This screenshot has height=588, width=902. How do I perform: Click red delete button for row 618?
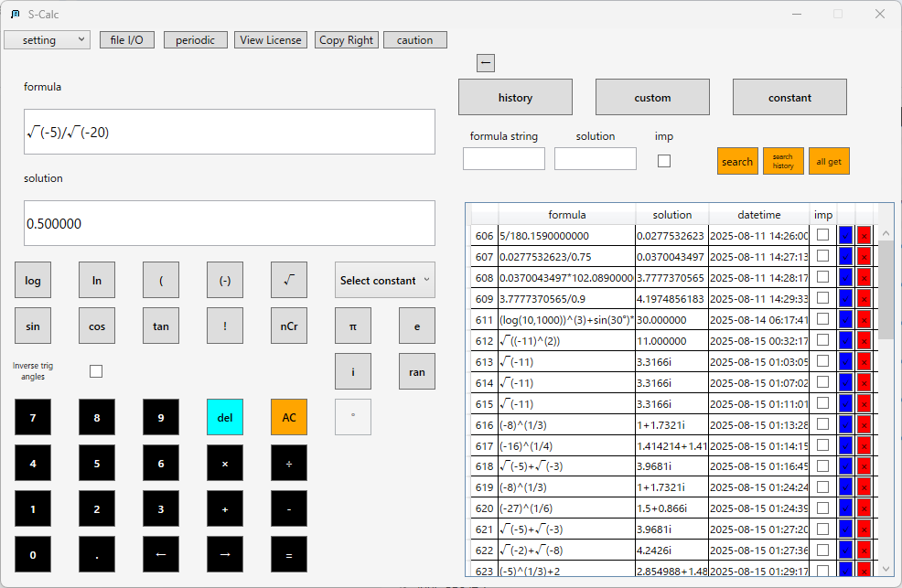click(864, 466)
